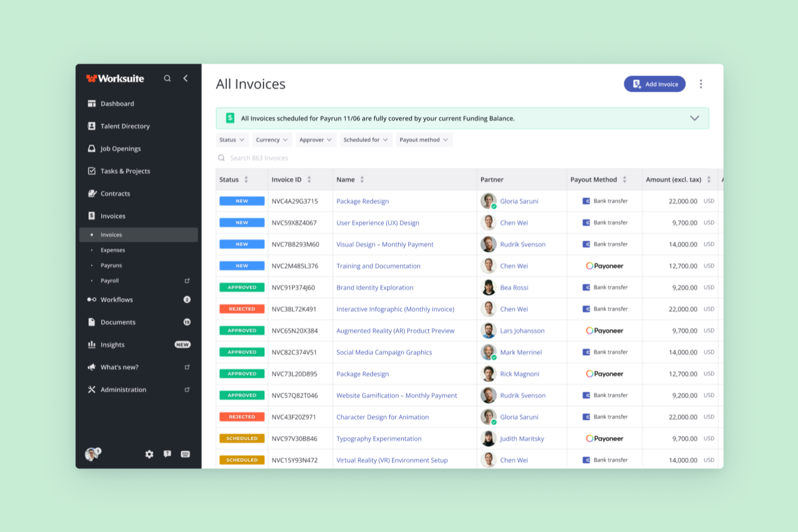Click the What's new megaphone icon
The height and width of the screenshot is (532, 798).
[92, 367]
